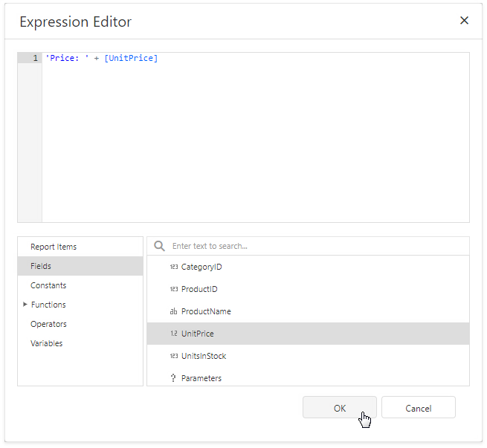487x448 pixels.
Task: Expand the Functions tree arrow
Action: tap(25, 305)
